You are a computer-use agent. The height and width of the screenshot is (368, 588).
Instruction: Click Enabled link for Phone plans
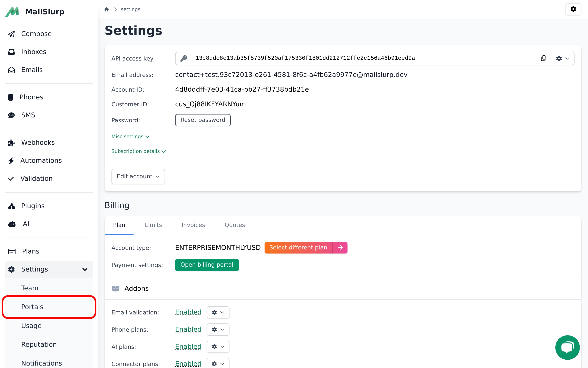tap(188, 330)
